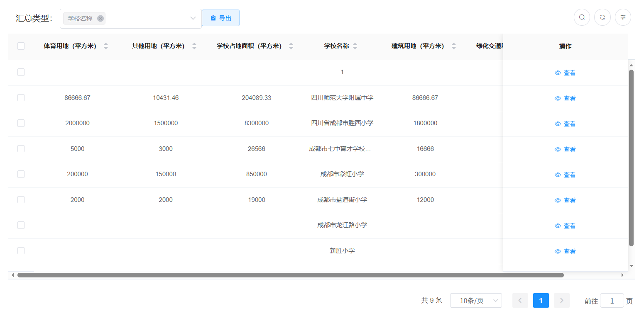The height and width of the screenshot is (311, 644).
Task: Sort by 学校名称 column arrows
Action: [x=355, y=46]
